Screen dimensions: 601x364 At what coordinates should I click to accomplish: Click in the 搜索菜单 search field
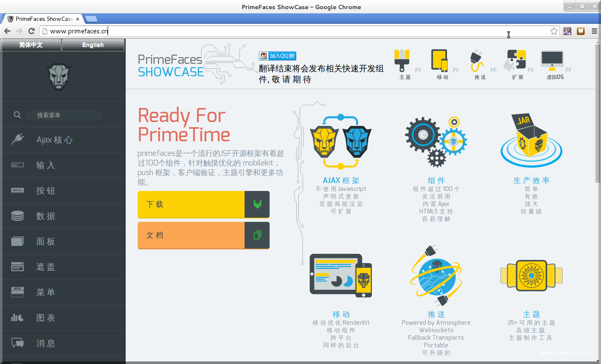64,115
